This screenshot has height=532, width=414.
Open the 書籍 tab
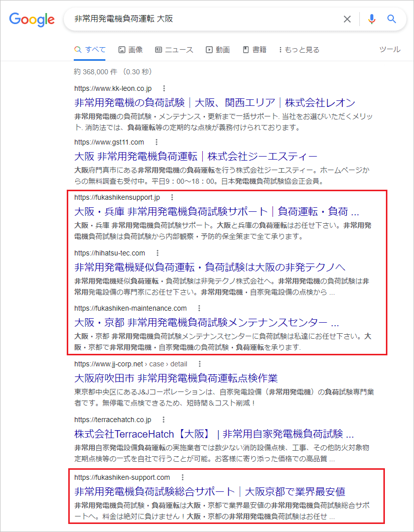point(255,50)
